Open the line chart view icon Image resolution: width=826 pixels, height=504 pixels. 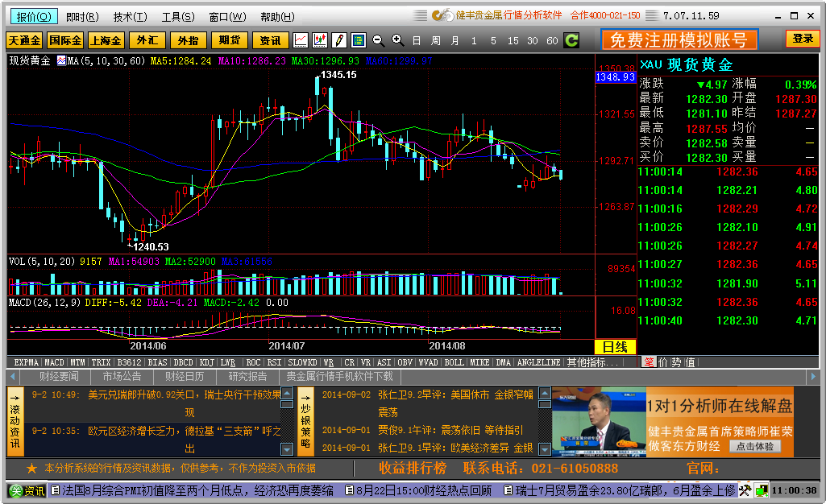(301, 40)
